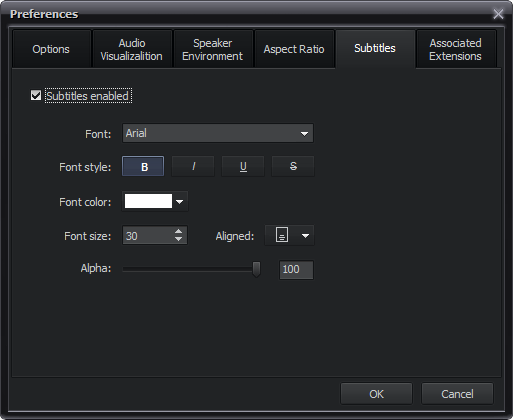Image resolution: width=513 pixels, height=420 pixels.
Task: Click the subtitle alignment page icon
Action: point(282,235)
